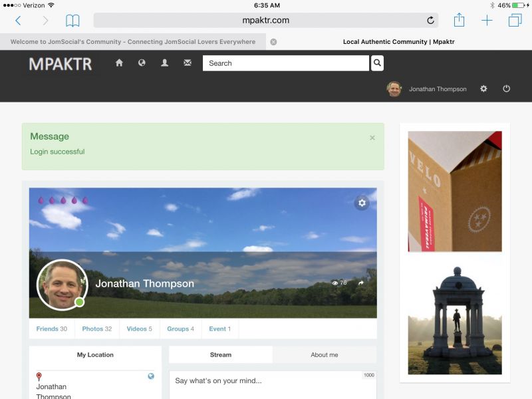Tap Jonathan Thompson's profile avatar

[x=61, y=285]
